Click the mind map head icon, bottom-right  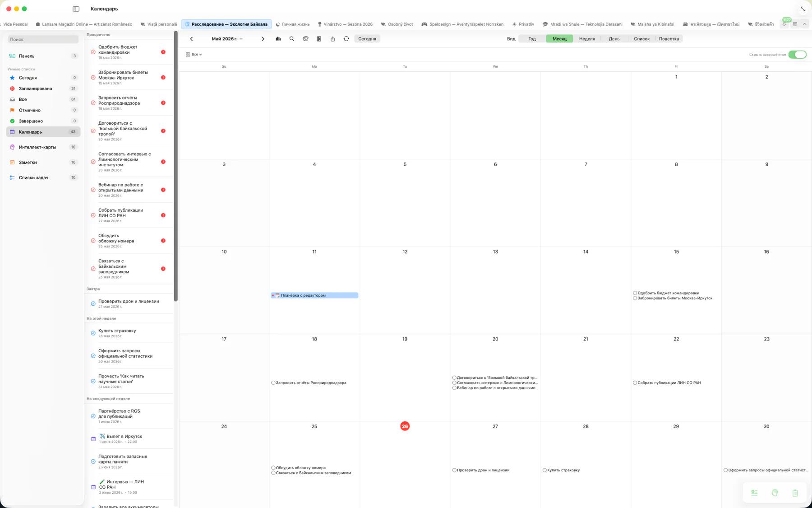click(775, 493)
